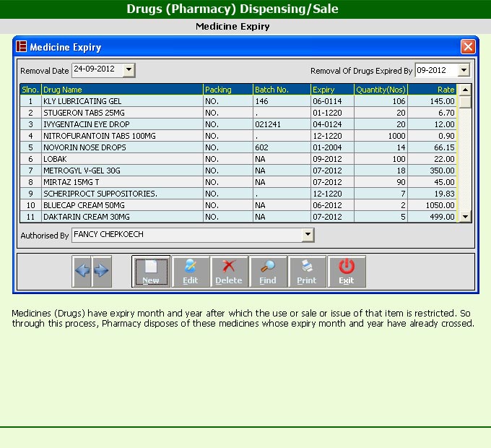
Task: Select NITROFURANTOIN TABS 100MG entry
Action: point(238,136)
